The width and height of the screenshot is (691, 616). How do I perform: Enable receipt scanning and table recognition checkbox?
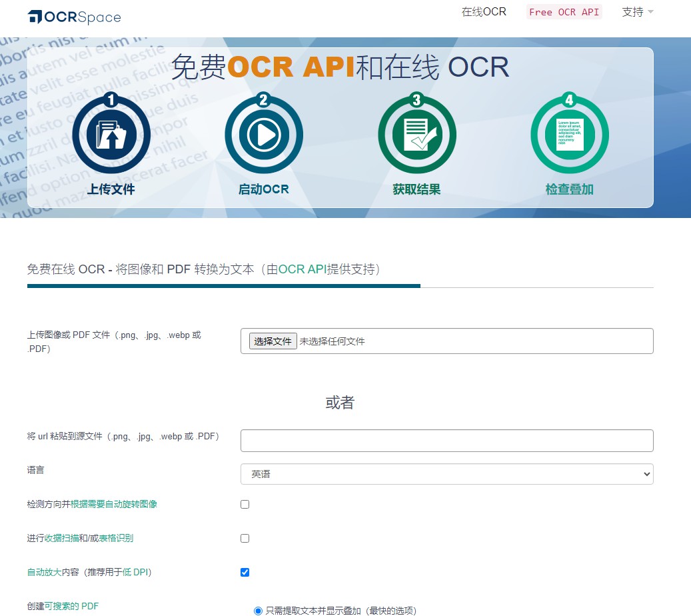tap(245, 539)
